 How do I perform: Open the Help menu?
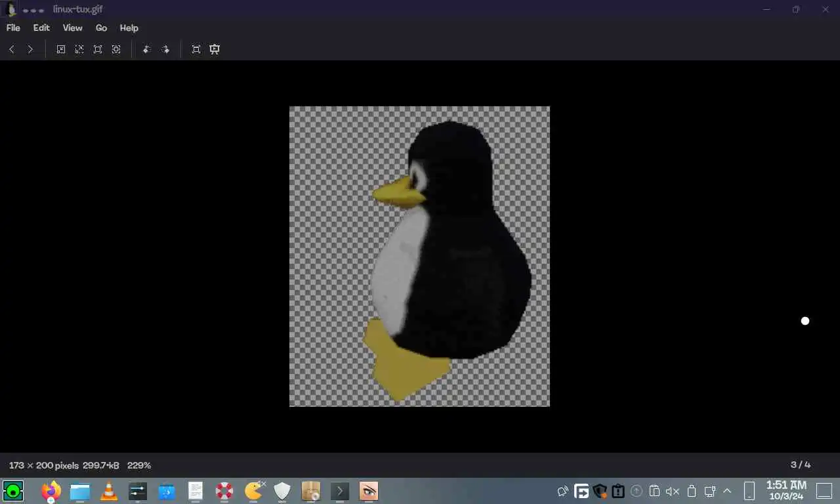[x=129, y=28]
